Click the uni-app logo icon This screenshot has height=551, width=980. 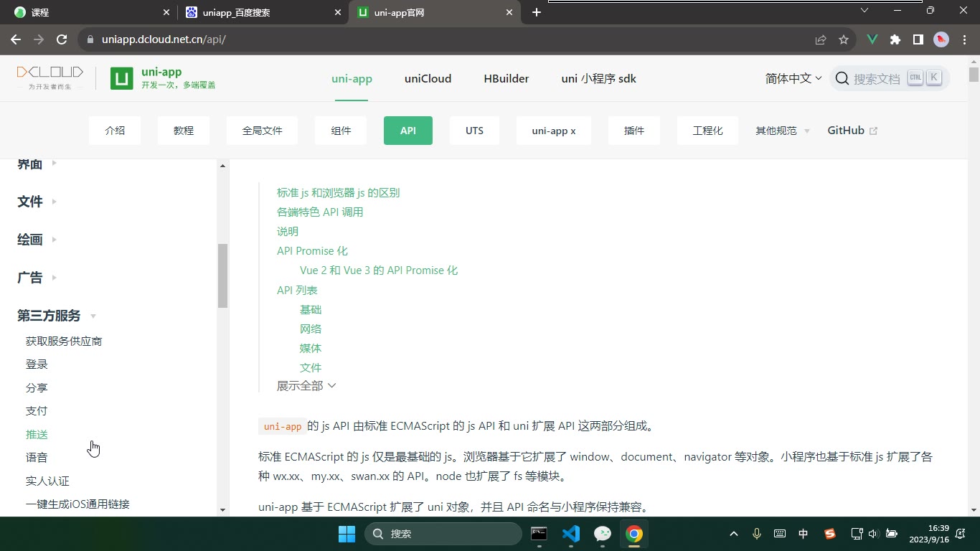tap(122, 78)
